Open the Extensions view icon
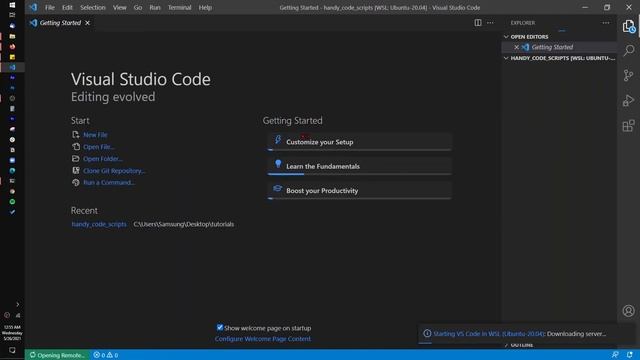 (x=629, y=125)
